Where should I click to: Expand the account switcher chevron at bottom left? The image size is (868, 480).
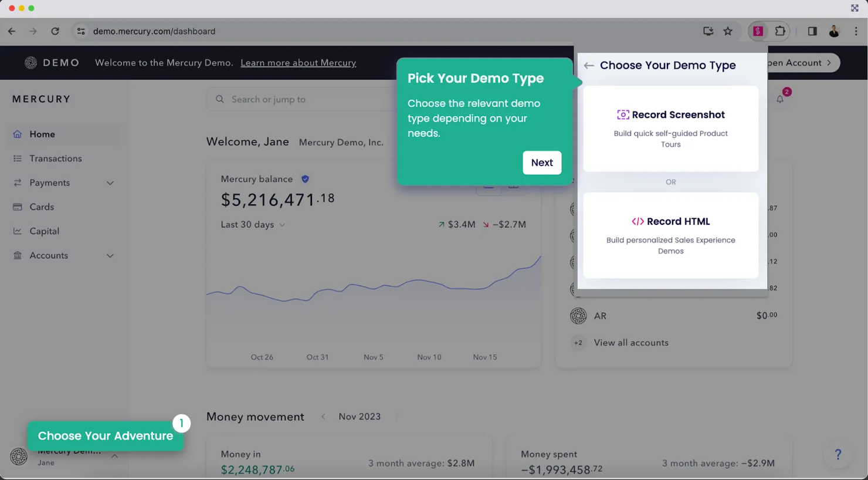click(114, 456)
